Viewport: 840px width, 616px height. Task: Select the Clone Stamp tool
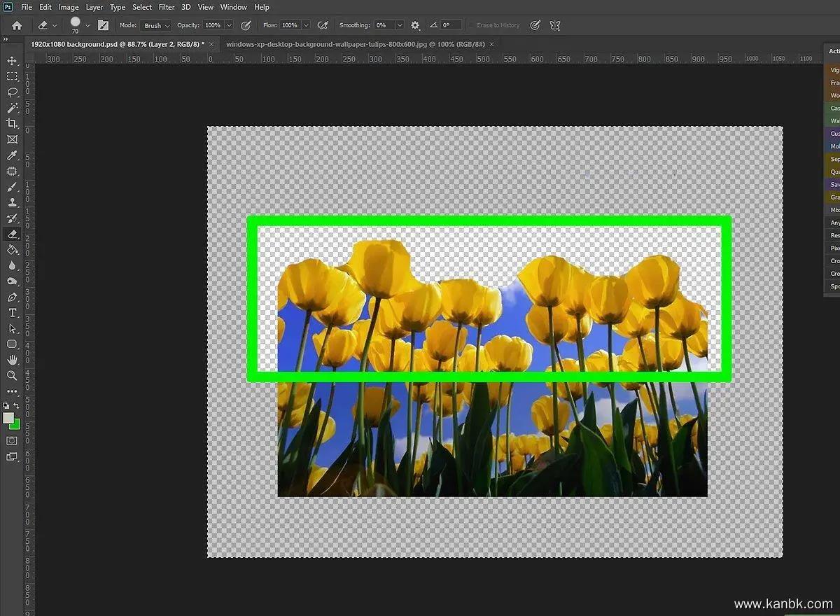point(12,202)
